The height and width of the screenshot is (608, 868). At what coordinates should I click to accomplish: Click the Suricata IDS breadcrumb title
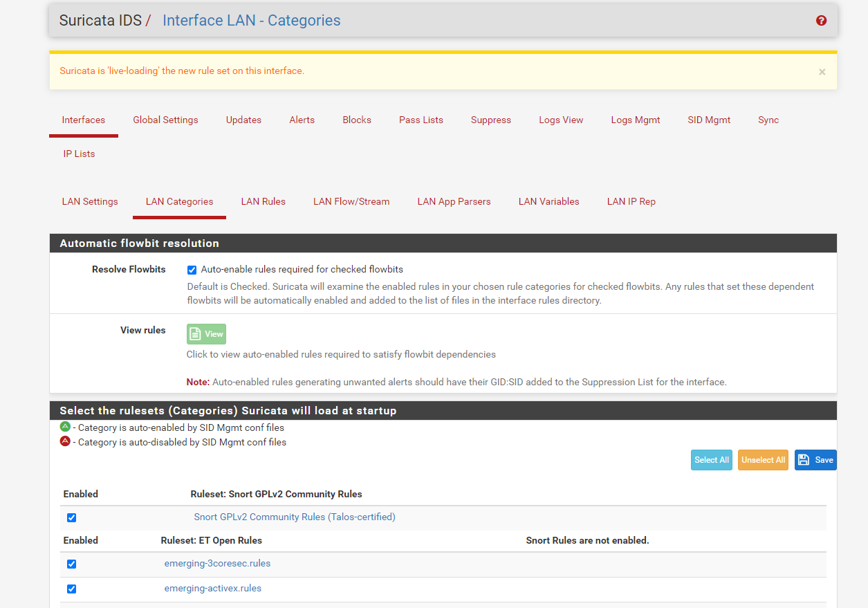tap(100, 20)
